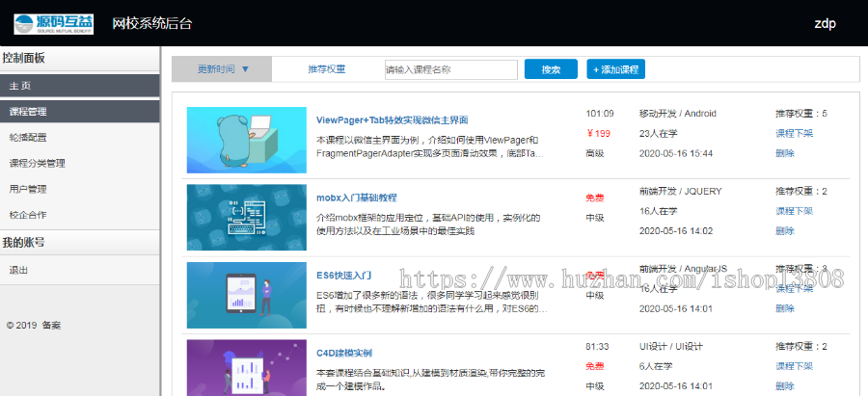The width and height of the screenshot is (868, 396).
Task: Click the C4D course thumbnail image
Action: click(246, 368)
